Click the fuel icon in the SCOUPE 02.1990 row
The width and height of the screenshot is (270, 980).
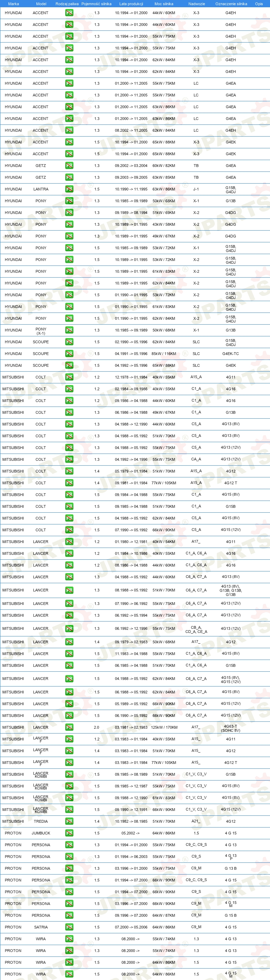[x=69, y=342]
